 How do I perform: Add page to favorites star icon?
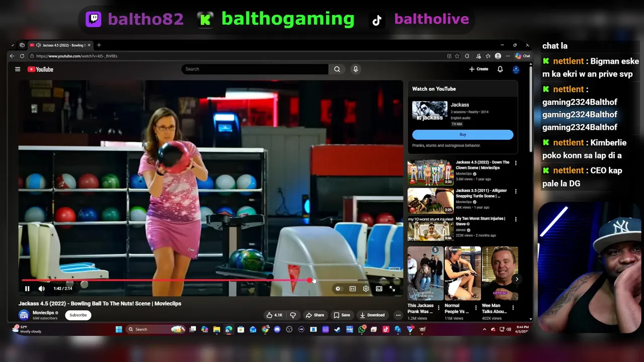click(x=457, y=56)
